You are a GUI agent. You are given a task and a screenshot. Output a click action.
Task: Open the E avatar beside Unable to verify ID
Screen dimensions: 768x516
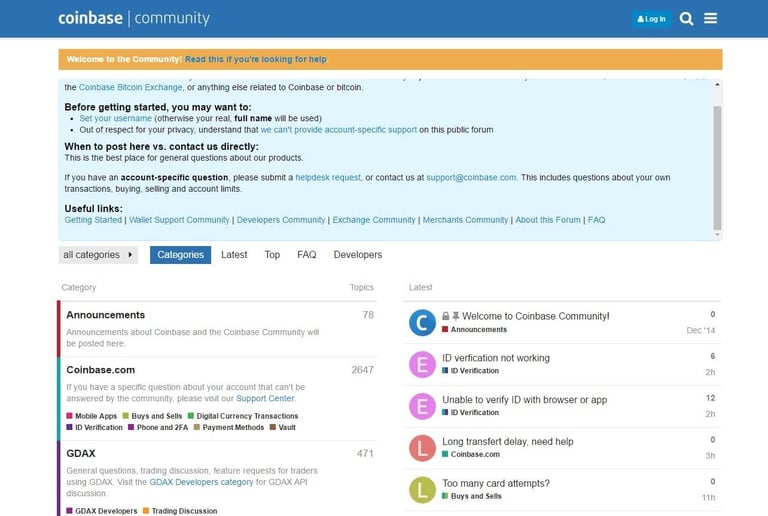[422, 406]
